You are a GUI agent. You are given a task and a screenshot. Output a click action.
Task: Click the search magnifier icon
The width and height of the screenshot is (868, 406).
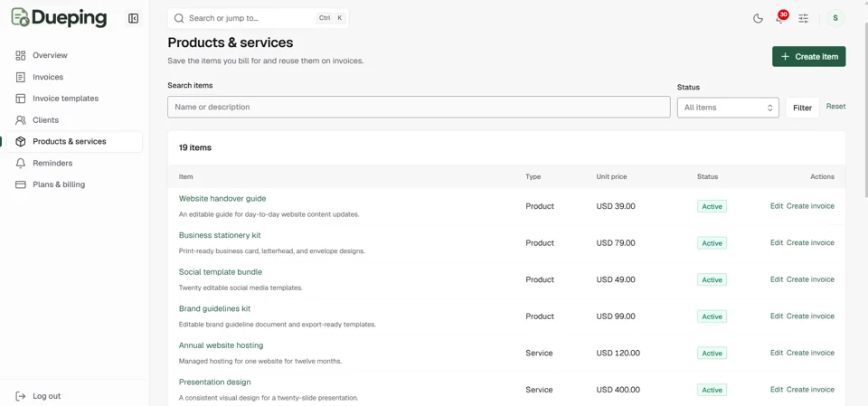tap(179, 18)
